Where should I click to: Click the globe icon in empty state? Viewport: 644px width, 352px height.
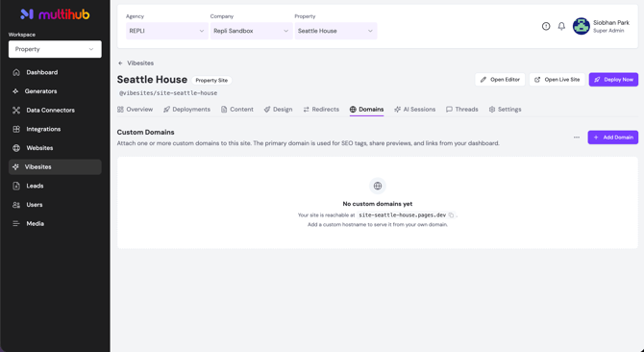[378, 186]
